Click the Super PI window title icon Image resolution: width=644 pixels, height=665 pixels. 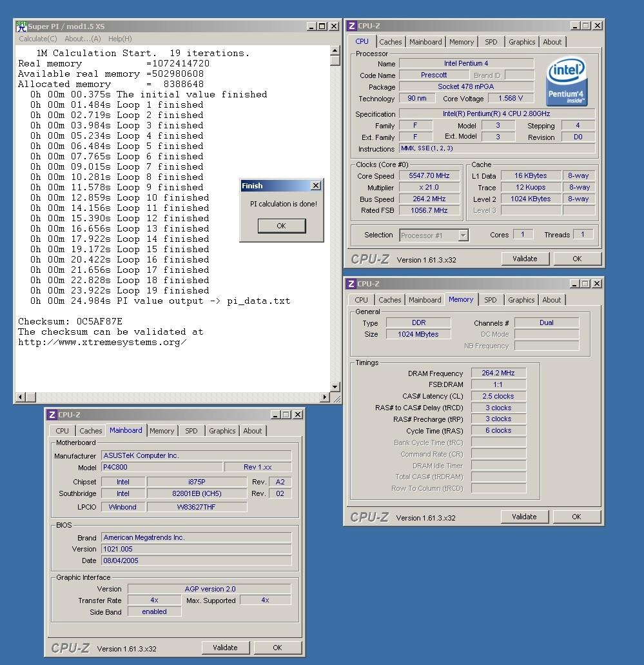pos(21,26)
